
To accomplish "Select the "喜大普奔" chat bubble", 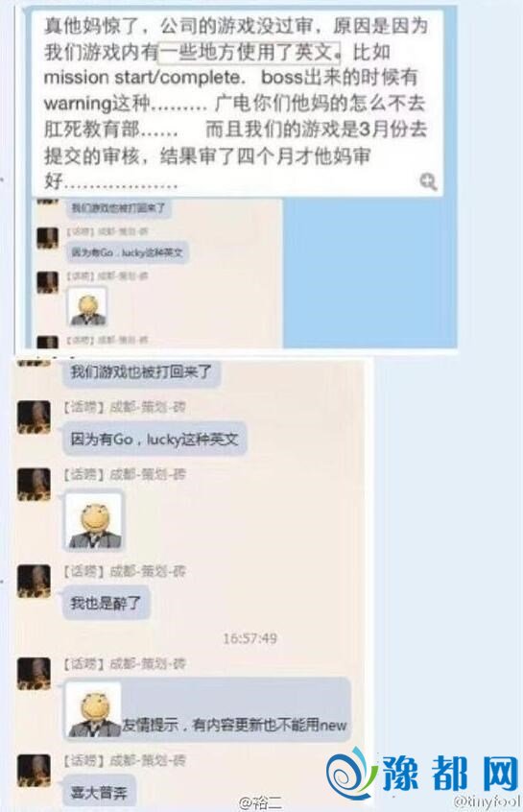I will point(99,792).
